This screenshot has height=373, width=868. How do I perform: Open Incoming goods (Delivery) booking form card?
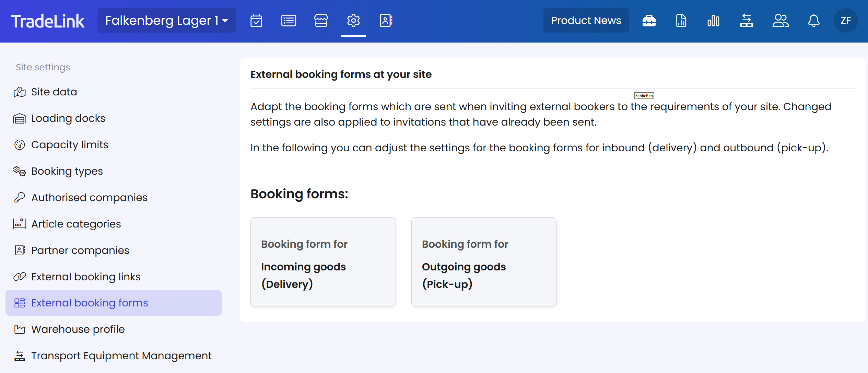click(323, 261)
